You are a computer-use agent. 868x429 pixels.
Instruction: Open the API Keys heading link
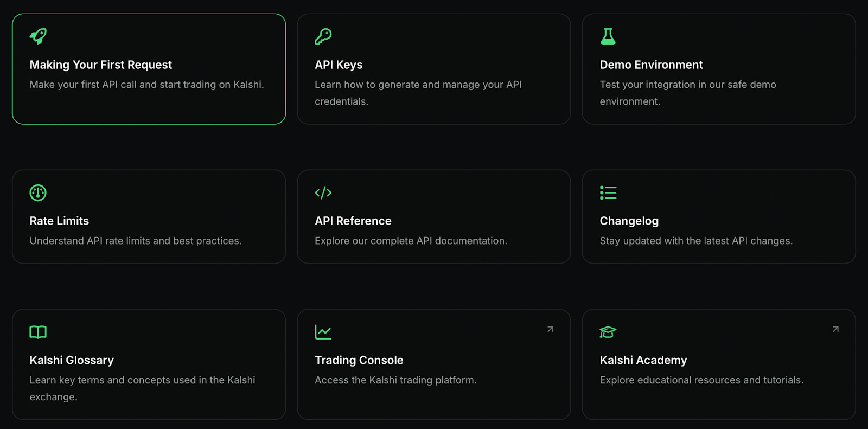(x=339, y=65)
